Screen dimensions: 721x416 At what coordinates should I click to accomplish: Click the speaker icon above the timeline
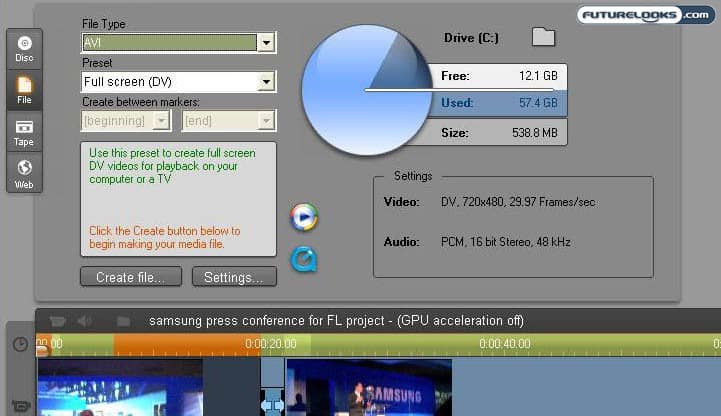(x=85, y=321)
